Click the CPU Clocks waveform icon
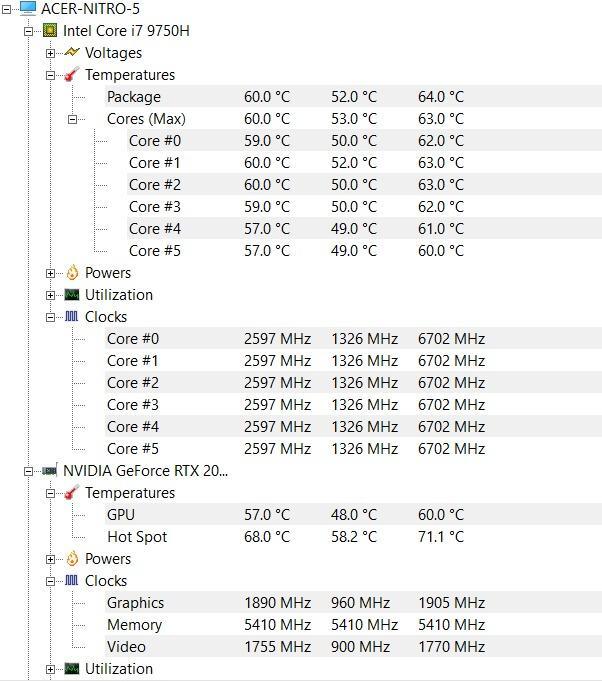 click(x=72, y=317)
